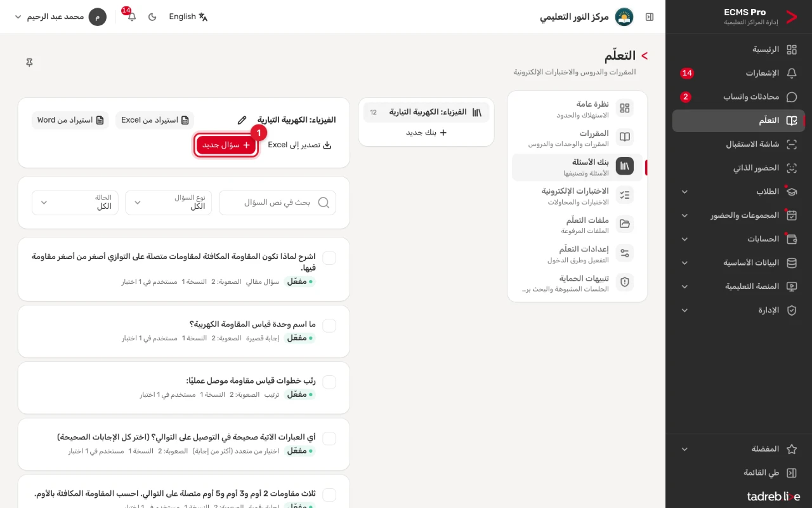The image size is (812, 508).
Task: Expand المجموعات والحضور section chevron
Action: (x=684, y=215)
